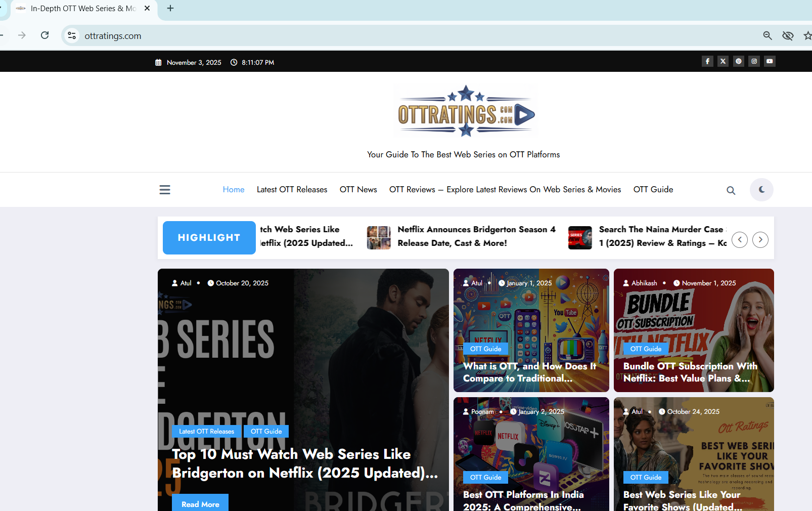
Task: Open a new browser tab
Action: (x=170, y=8)
